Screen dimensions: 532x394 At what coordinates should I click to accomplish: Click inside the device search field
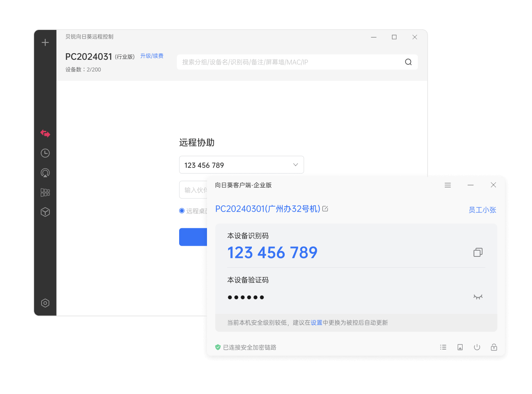tap(291, 62)
